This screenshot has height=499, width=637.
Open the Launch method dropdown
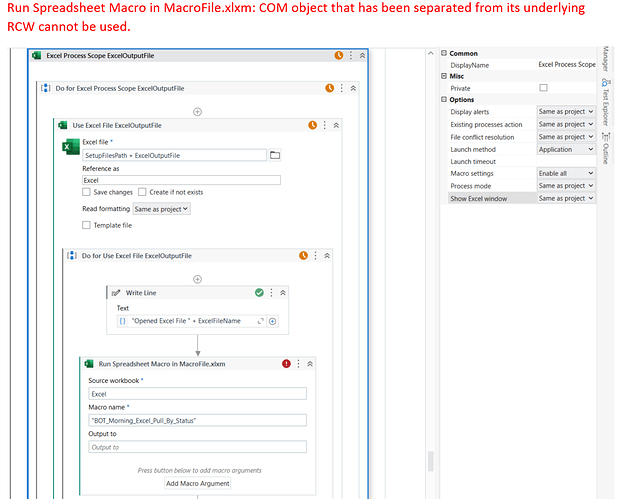pos(566,149)
